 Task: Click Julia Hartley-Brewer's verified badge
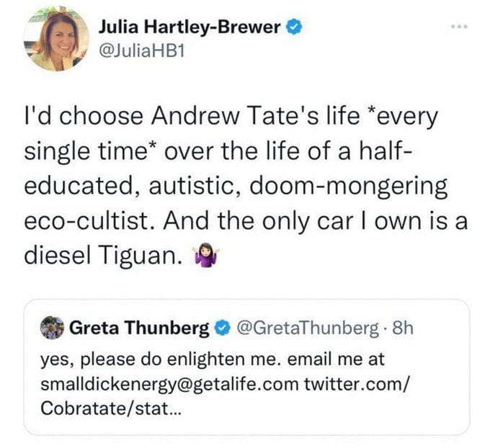click(x=293, y=27)
